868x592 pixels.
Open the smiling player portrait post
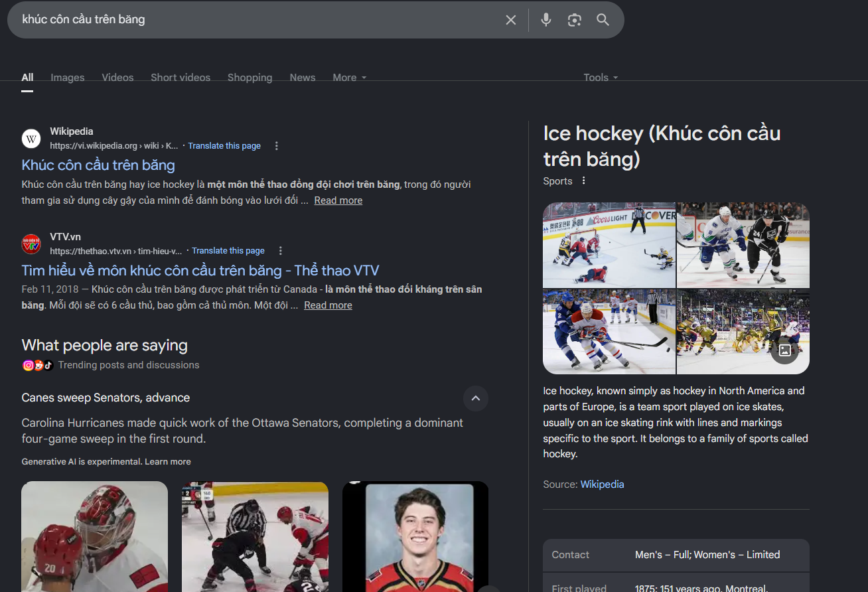click(x=415, y=536)
